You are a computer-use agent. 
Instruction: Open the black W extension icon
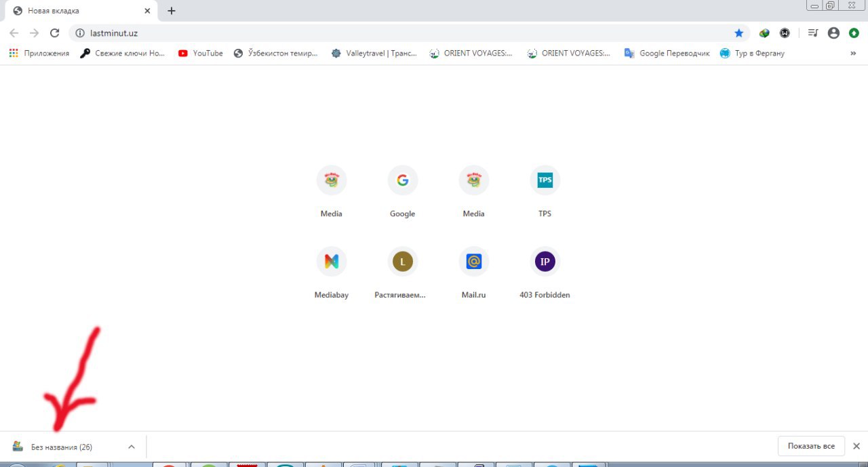coord(785,33)
